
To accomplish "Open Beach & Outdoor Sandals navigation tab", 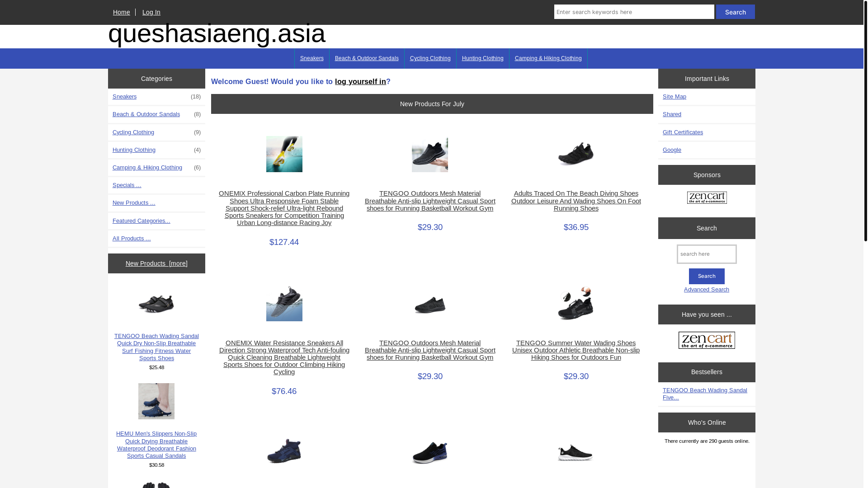I will [367, 58].
